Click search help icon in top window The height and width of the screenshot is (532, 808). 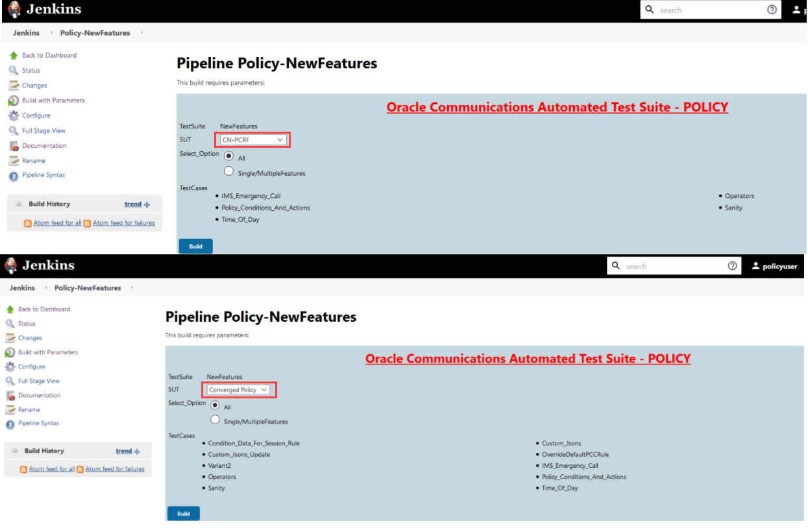pos(772,10)
